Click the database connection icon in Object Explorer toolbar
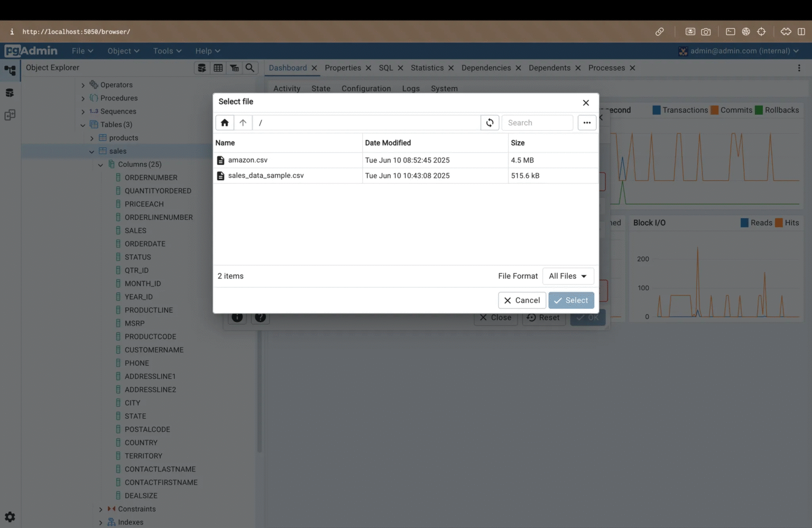812x528 pixels. coord(201,68)
